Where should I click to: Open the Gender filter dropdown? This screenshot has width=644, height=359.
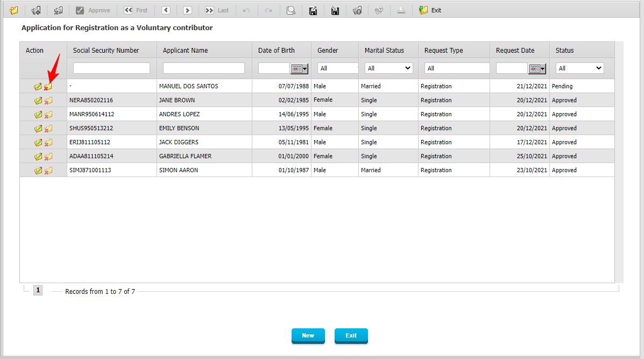[x=338, y=68]
